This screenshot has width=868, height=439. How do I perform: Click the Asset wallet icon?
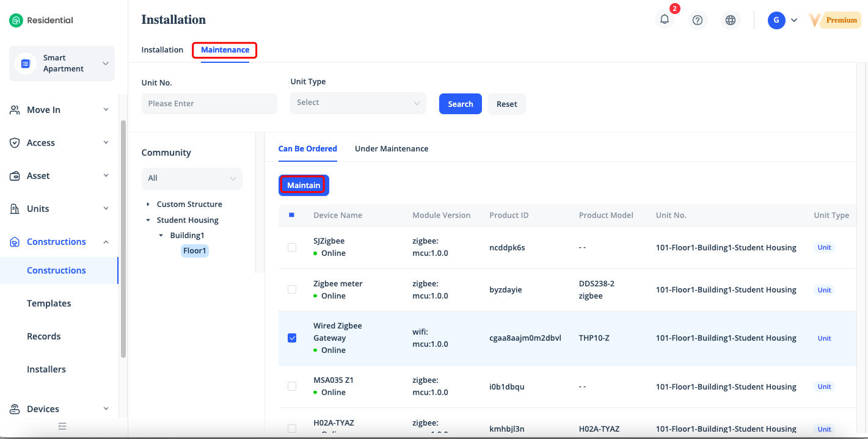(x=15, y=176)
